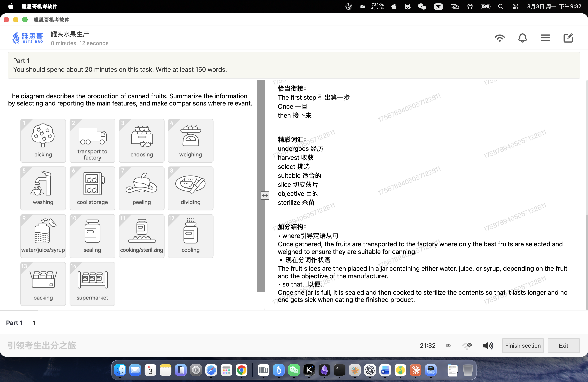The width and height of the screenshot is (588, 382).
Task: Click the word 'sterilize 杀菌'
Action: click(x=296, y=202)
